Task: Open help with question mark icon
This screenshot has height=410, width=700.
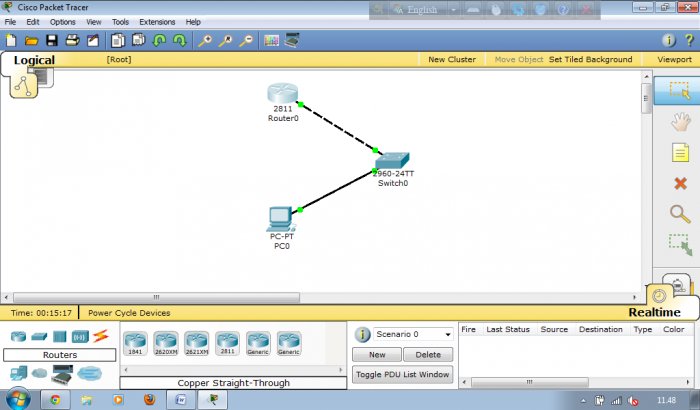Action: pyautogui.click(x=689, y=41)
